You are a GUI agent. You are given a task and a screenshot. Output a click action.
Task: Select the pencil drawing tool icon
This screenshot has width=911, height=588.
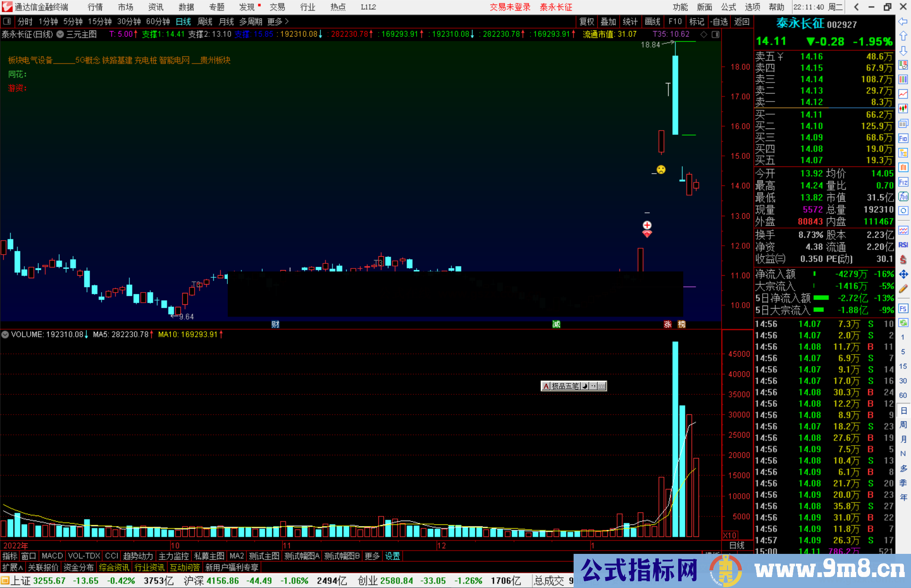[x=903, y=289]
